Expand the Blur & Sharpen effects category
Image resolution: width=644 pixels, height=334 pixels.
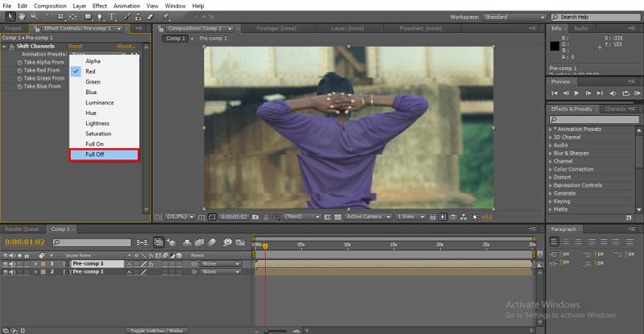[571, 153]
